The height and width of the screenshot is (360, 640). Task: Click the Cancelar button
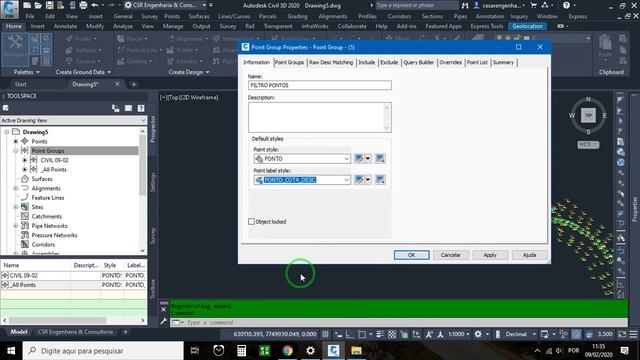coord(451,255)
